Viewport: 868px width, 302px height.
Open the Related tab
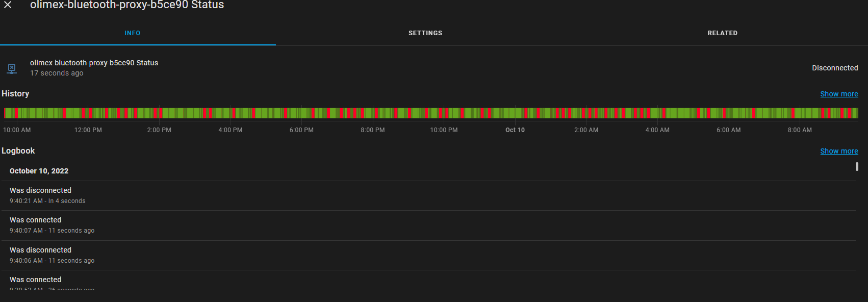(x=722, y=33)
